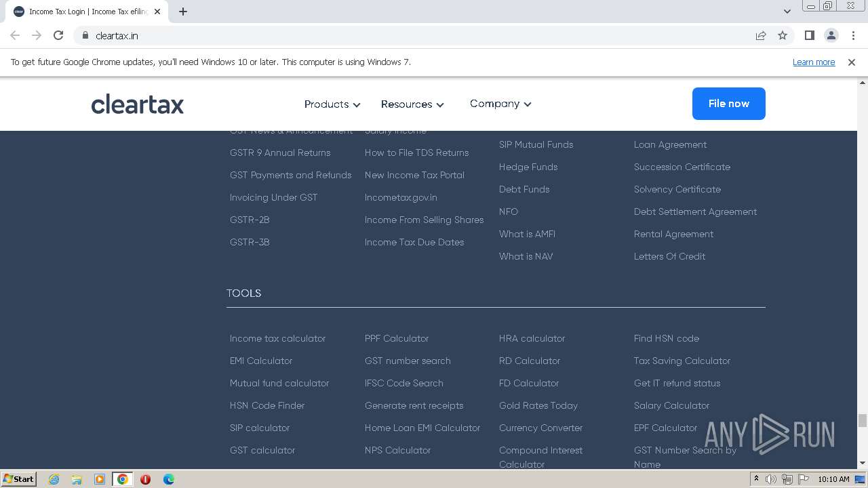Expand the Products menu
The width and height of the screenshot is (868, 488).
coord(332,104)
